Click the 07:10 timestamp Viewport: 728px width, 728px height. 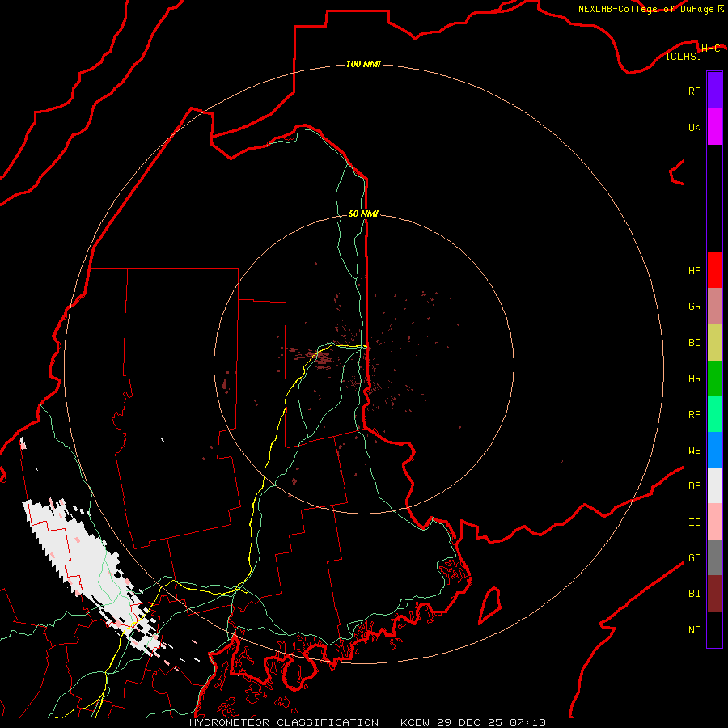tap(527, 722)
